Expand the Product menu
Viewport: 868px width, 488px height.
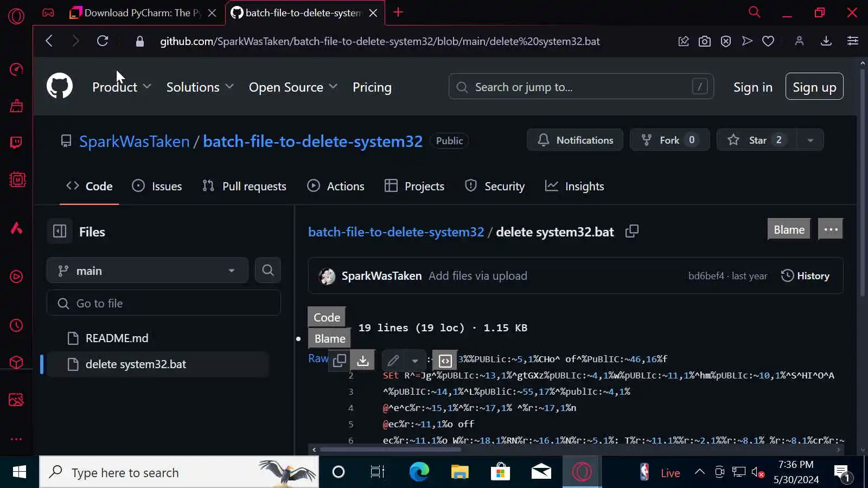[x=122, y=87]
